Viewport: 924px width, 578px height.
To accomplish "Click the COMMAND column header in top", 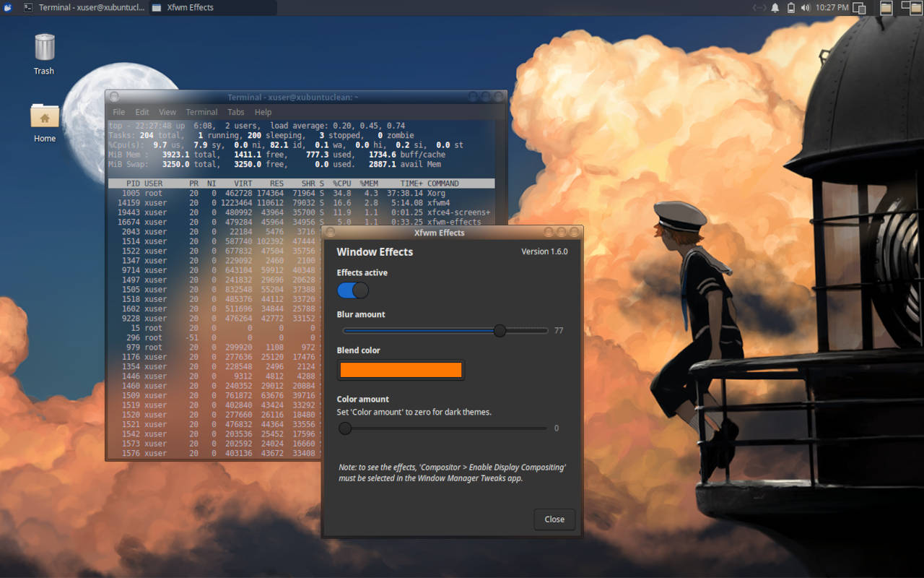I will [x=443, y=184].
